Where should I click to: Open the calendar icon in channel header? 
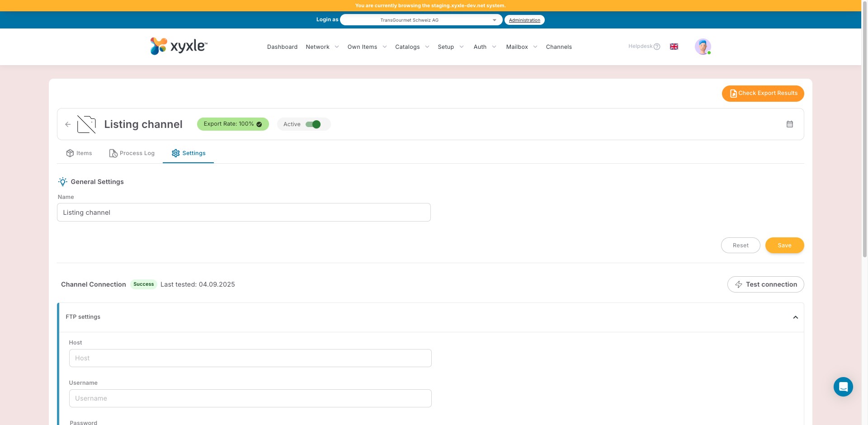pyautogui.click(x=789, y=124)
